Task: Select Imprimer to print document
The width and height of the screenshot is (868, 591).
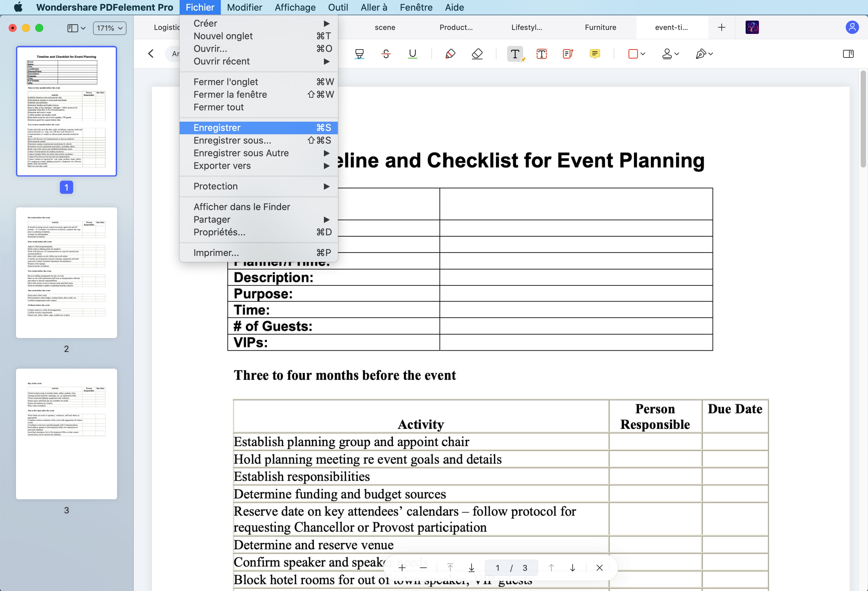Action: 217,252
